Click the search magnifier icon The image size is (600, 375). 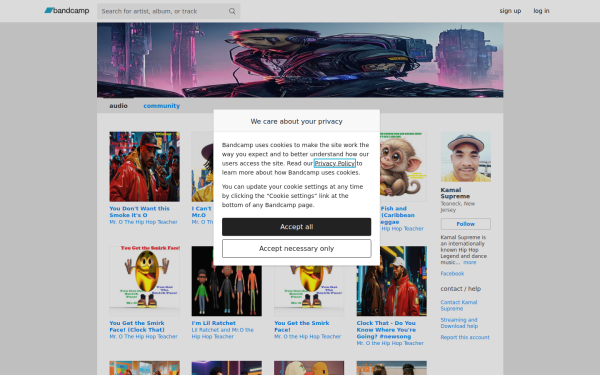[x=232, y=11]
